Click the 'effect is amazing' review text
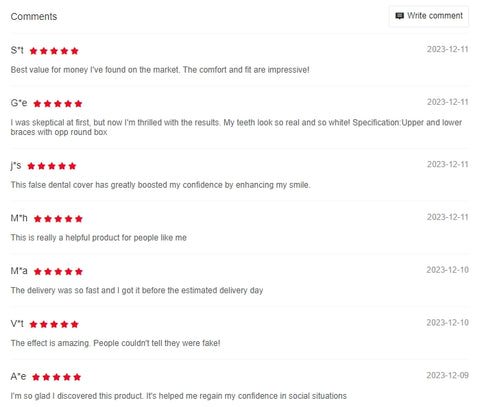 click(x=116, y=343)
